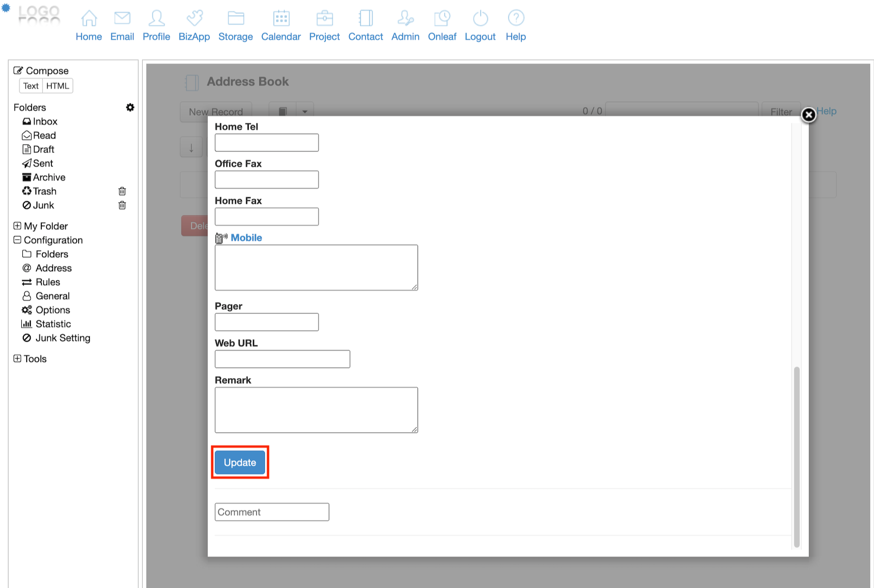Click the dialog vertical scrollbar
The height and width of the screenshot is (588, 874).
(x=796, y=456)
